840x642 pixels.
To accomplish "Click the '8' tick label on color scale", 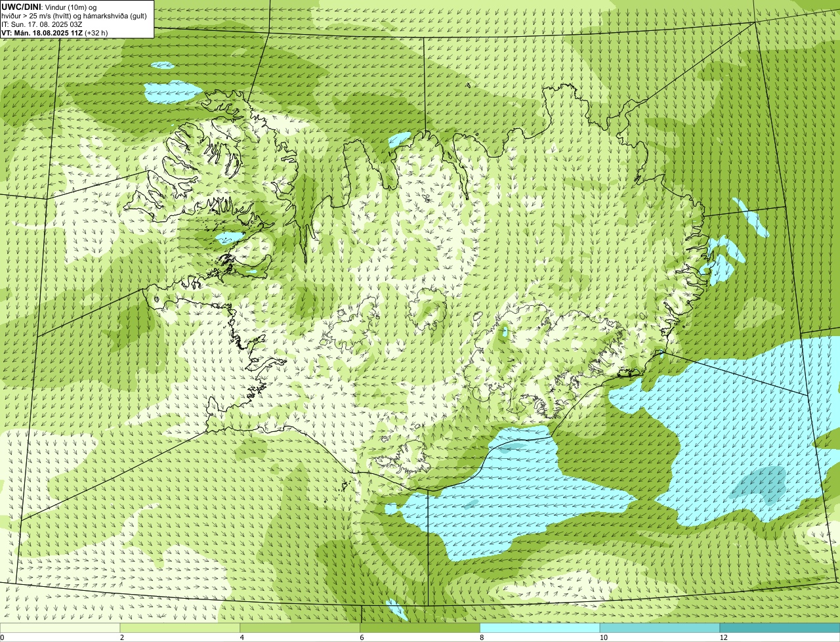I will [x=482, y=637].
